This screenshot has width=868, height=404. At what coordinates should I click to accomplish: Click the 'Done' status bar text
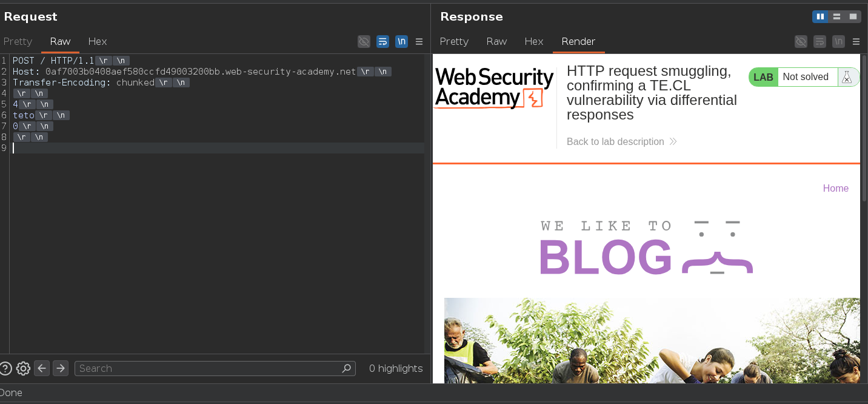pyautogui.click(x=11, y=392)
